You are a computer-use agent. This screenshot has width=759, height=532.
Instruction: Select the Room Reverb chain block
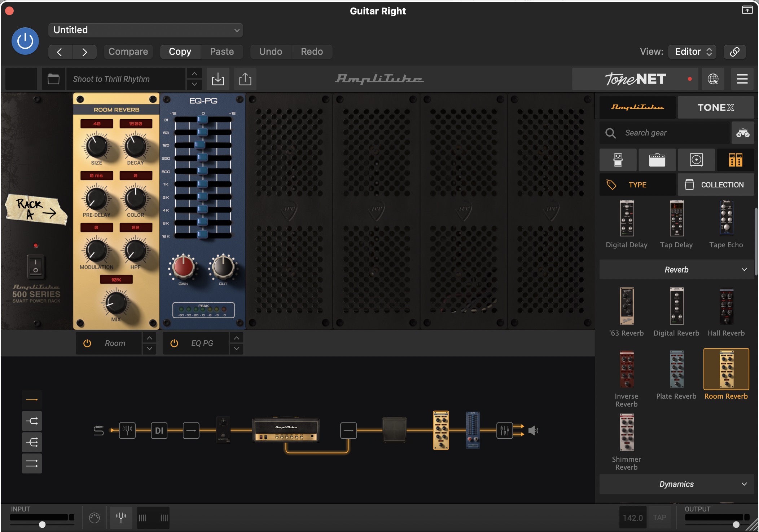[441, 430]
